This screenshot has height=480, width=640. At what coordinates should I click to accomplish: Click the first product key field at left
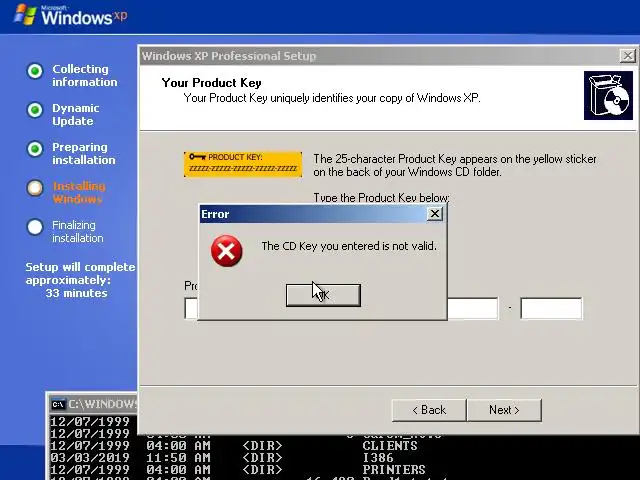[x=191, y=308]
